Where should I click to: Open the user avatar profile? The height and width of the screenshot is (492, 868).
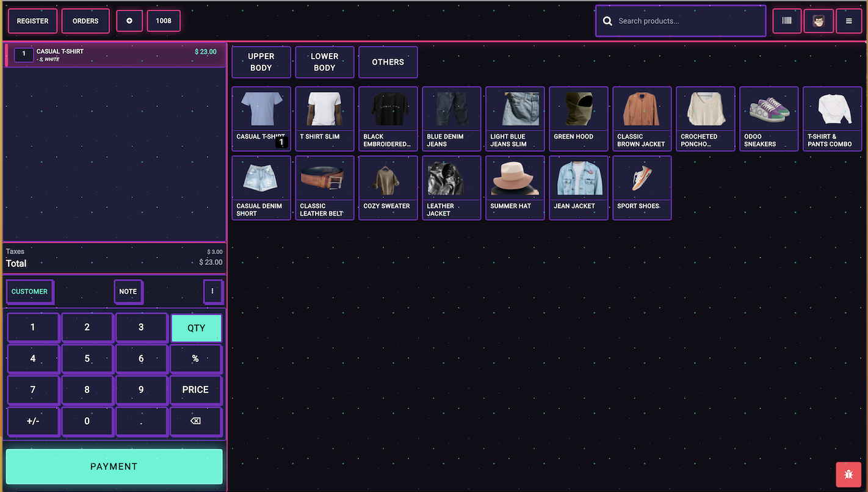click(819, 21)
